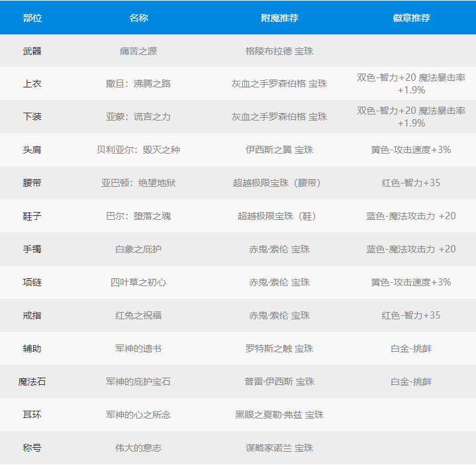Click the 撒旦：沸腾之路 equipment name
Viewport: 476px width, 465px height.
(x=138, y=83)
